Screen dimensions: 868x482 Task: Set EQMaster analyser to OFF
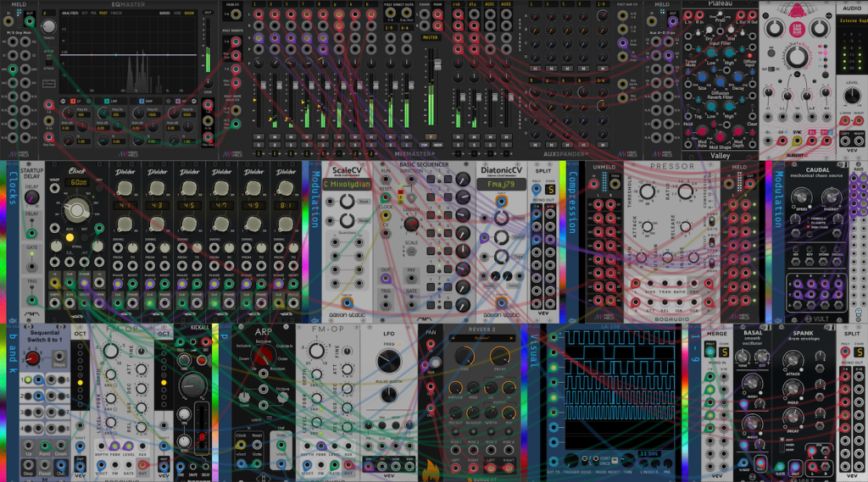(x=86, y=13)
